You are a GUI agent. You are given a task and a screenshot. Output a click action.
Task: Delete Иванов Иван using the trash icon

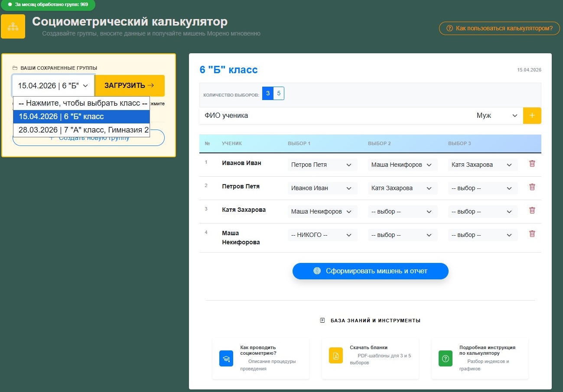click(532, 164)
